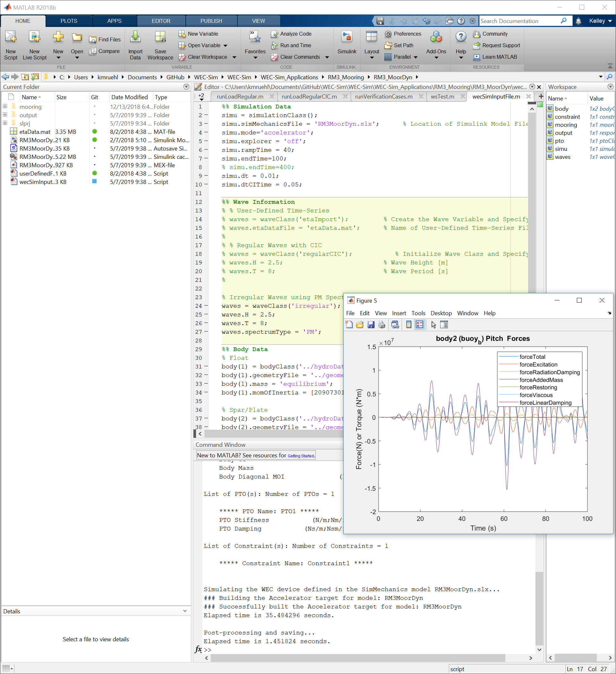Print the figure in Figure 5
Viewport: 616px width, 674px height.
click(x=382, y=324)
